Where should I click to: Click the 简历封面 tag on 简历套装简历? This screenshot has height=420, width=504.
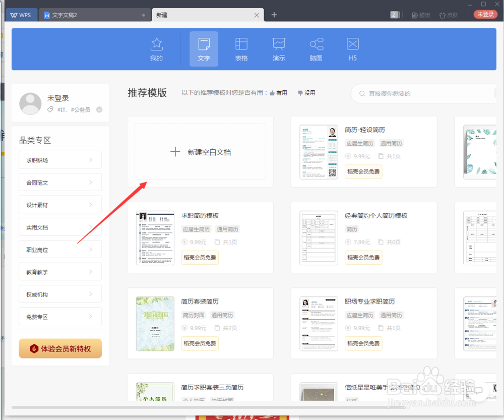pyautogui.click(x=194, y=315)
